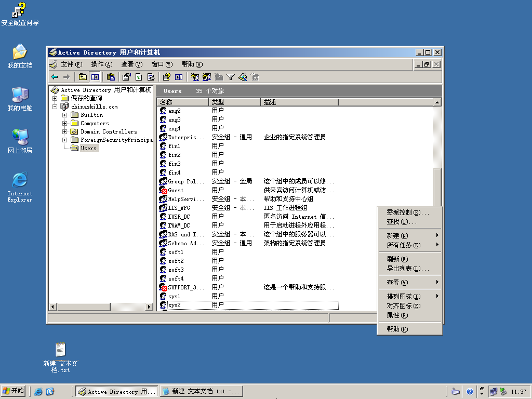Sort by Name column header

coord(183,102)
